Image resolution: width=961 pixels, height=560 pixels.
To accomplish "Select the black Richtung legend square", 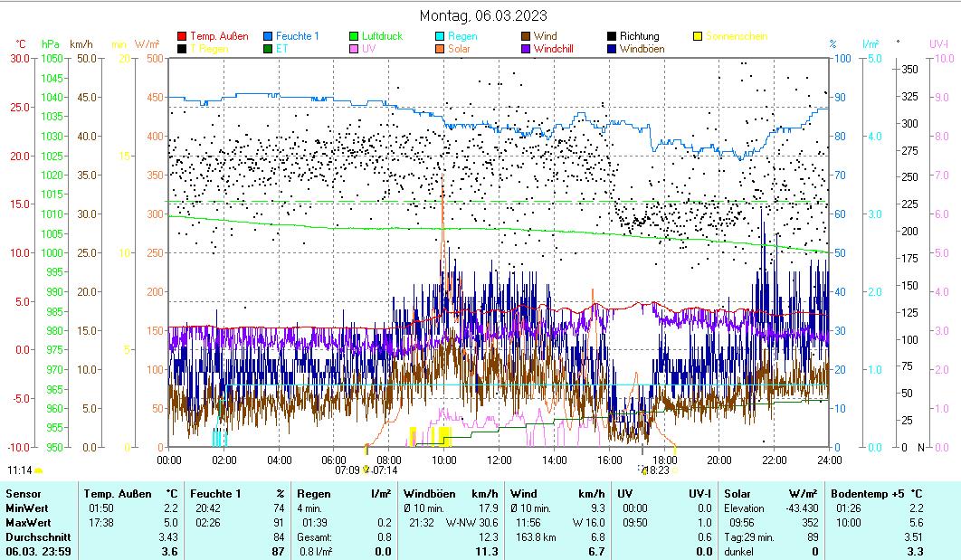I will coord(613,37).
